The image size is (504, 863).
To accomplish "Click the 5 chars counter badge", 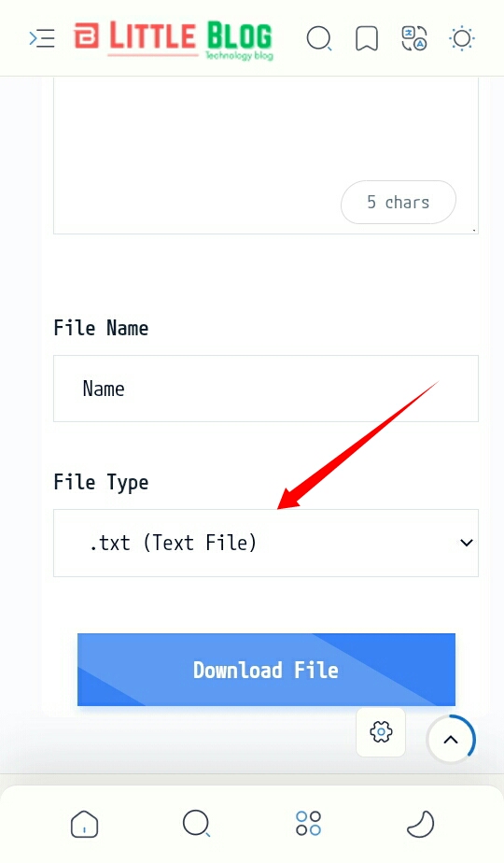I will click(399, 202).
